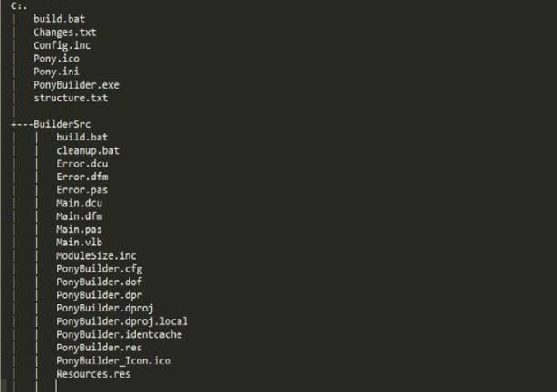557x392 pixels.
Task: Open the Config.inc file entry
Action: (62, 45)
